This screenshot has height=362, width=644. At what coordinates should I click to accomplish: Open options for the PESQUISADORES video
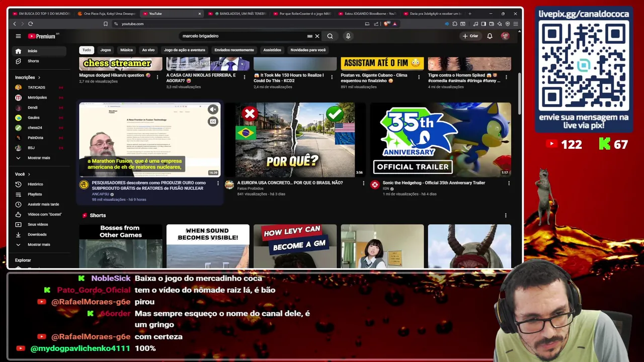click(x=218, y=183)
